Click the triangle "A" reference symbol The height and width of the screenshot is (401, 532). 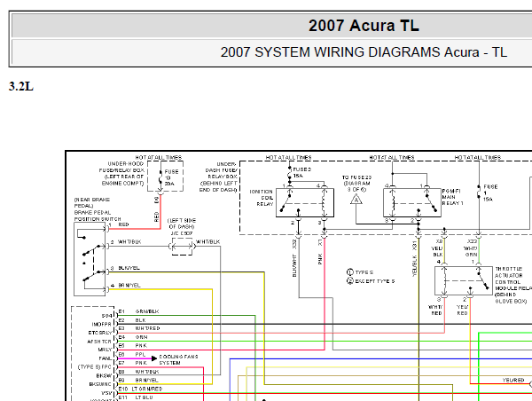pyautogui.click(x=356, y=200)
